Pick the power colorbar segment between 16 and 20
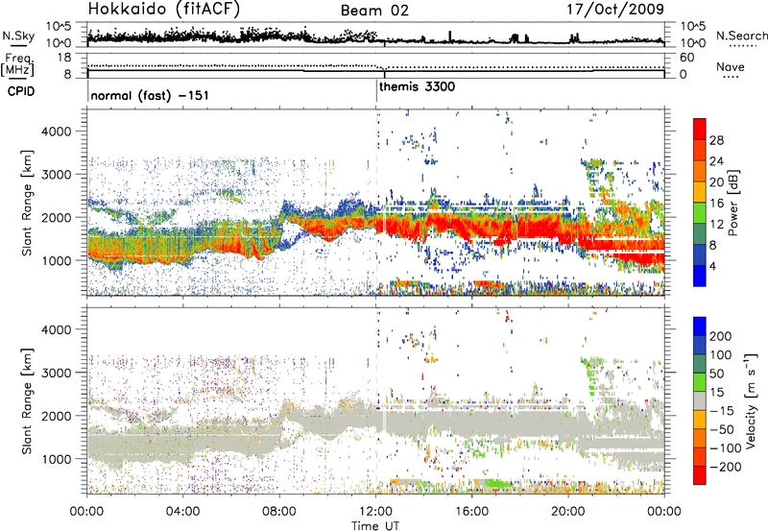 tap(700, 192)
